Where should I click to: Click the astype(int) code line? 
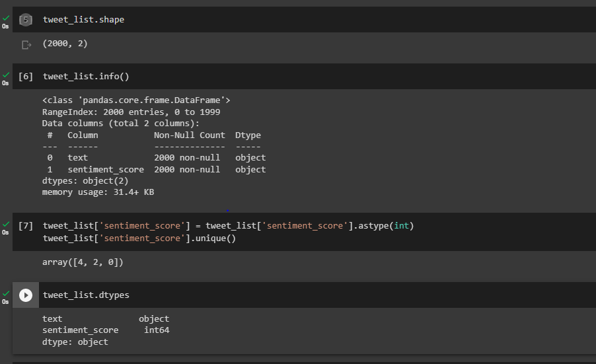click(228, 226)
